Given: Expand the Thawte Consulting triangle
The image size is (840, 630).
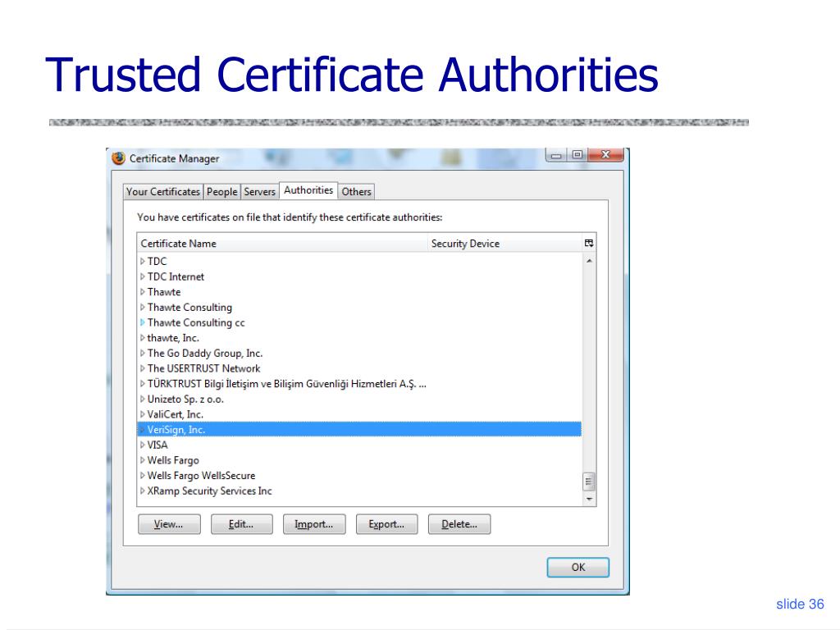Looking at the screenshot, I should (143, 308).
